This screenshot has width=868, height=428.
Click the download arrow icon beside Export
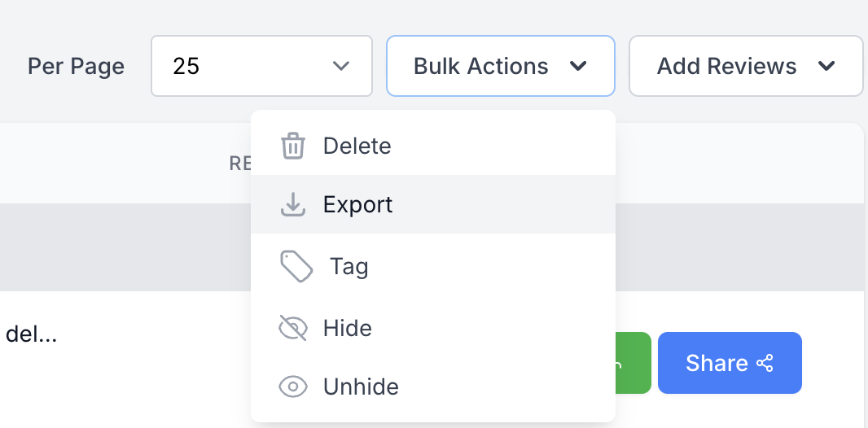click(x=292, y=205)
